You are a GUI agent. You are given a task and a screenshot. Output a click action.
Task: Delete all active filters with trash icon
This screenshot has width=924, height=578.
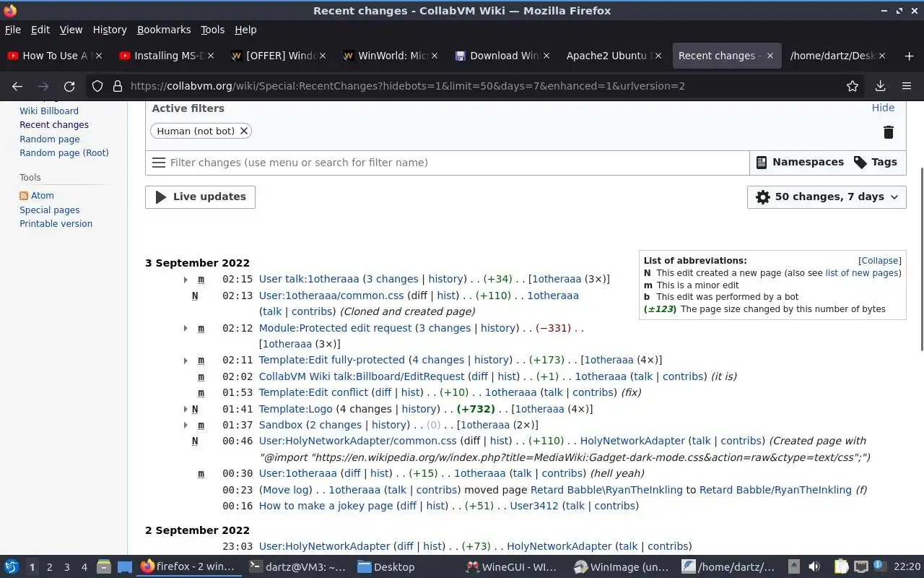click(889, 132)
